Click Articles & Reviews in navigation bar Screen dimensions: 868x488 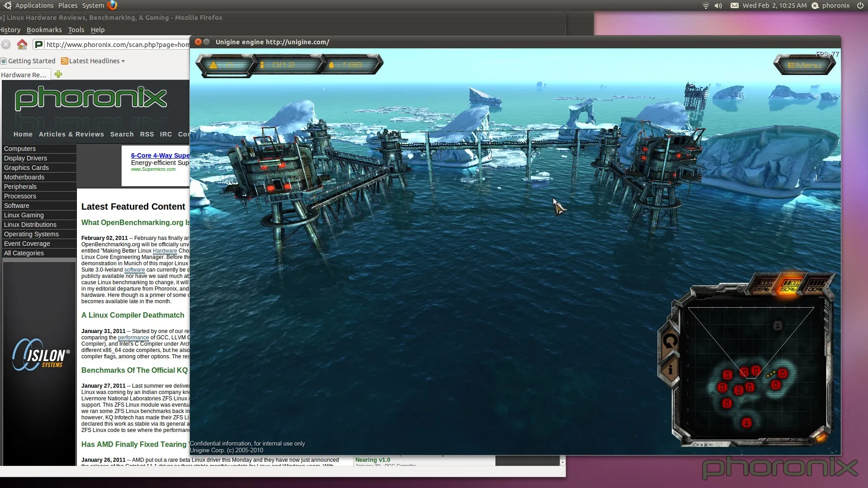(71, 134)
